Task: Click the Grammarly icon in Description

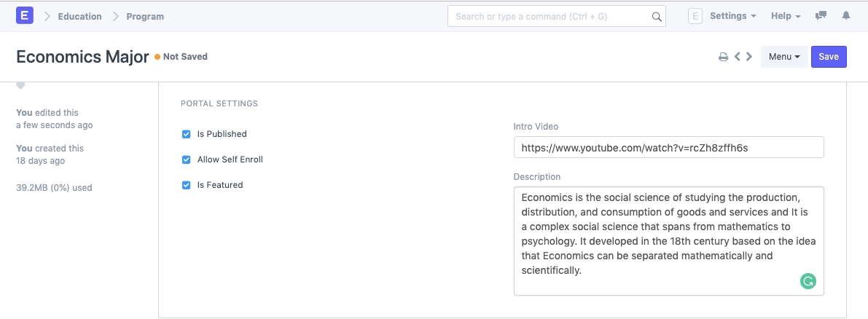Action: pos(808,281)
